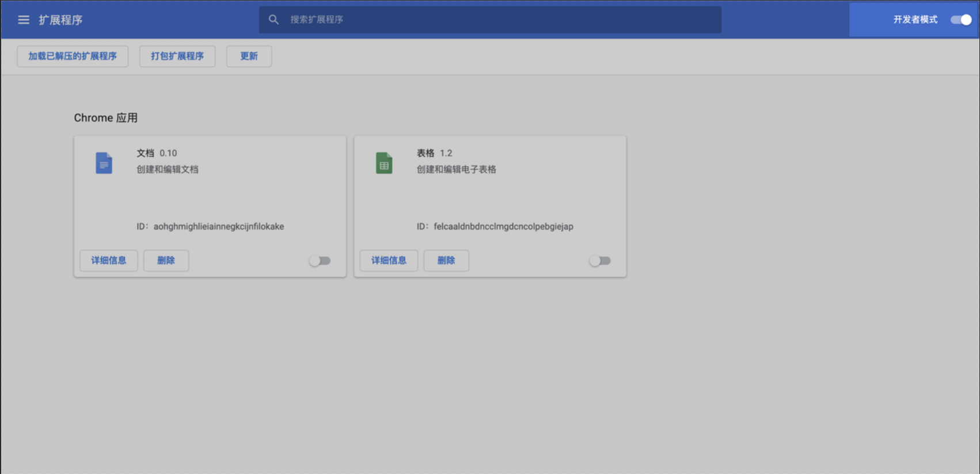The height and width of the screenshot is (474, 980).
Task: Click the green 表格 app icon
Action: [384, 163]
